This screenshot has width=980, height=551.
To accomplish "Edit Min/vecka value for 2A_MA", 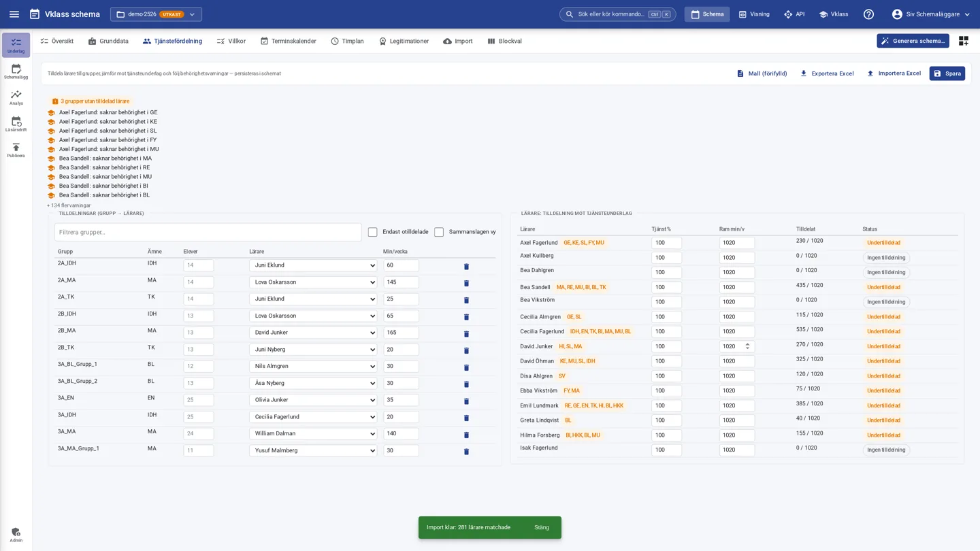I will (x=401, y=282).
